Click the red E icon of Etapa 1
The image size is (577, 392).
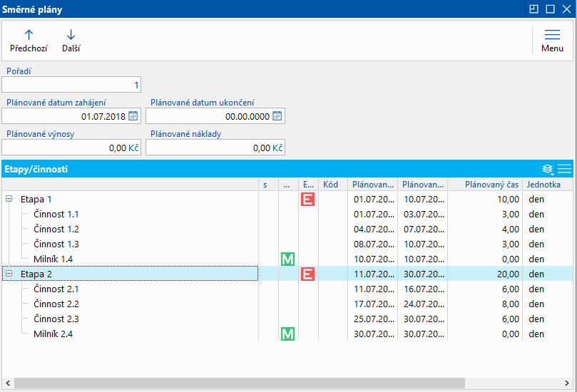[307, 200]
